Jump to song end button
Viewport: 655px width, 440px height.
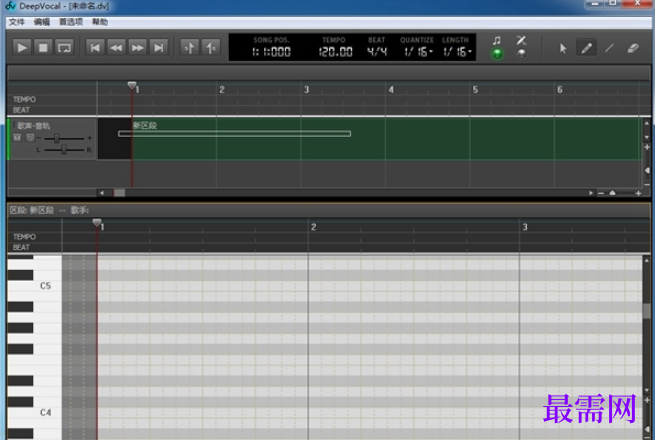pyautogui.click(x=159, y=48)
